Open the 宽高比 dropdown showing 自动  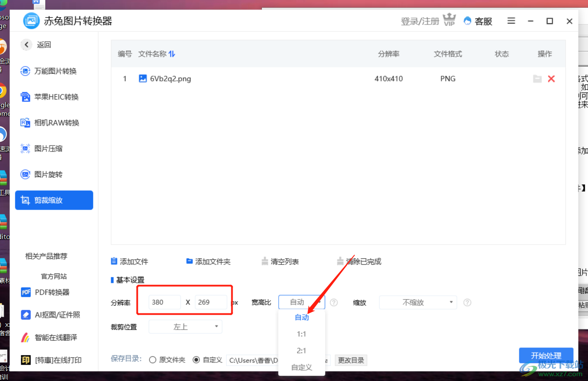pyautogui.click(x=302, y=302)
